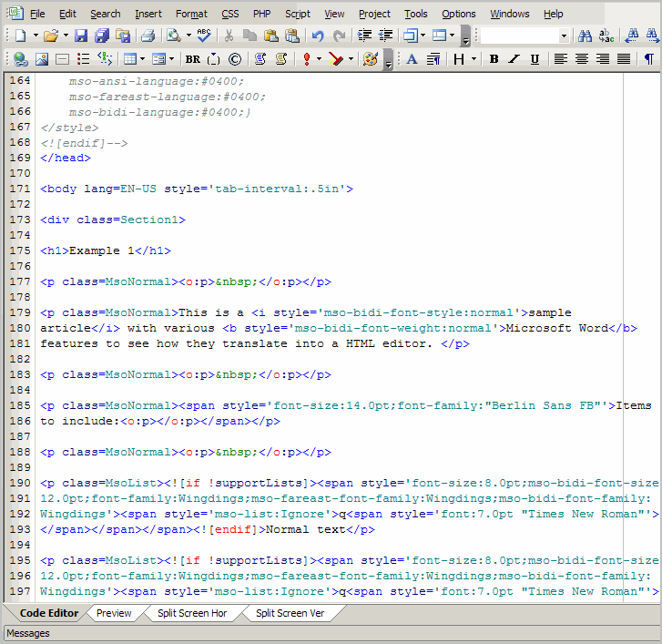The height and width of the screenshot is (644, 662).
Task: Click the Save to web folder icon
Action: tap(123, 36)
